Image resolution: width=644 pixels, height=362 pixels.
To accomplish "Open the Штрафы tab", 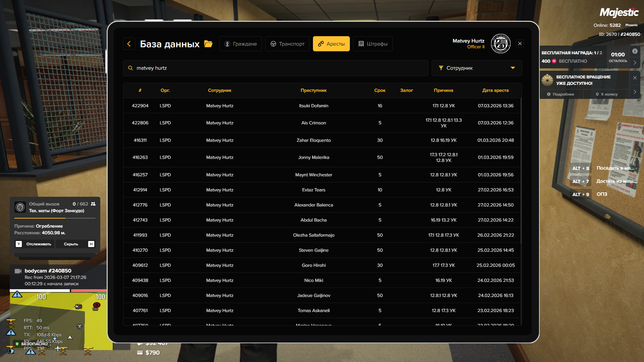I will coord(373,44).
